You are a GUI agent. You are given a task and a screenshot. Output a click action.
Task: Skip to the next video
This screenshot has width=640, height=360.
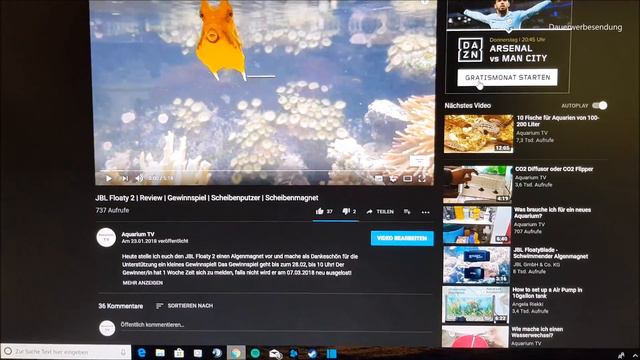125,178
